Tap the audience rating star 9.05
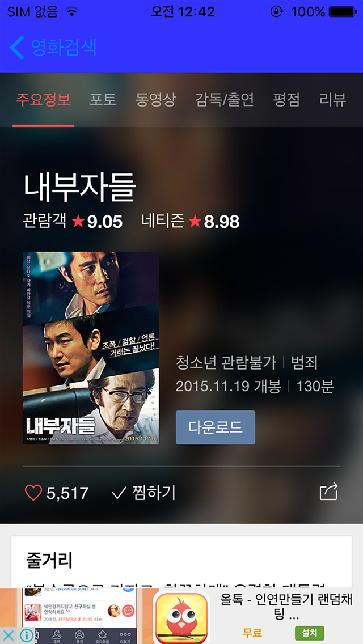 coord(97,222)
